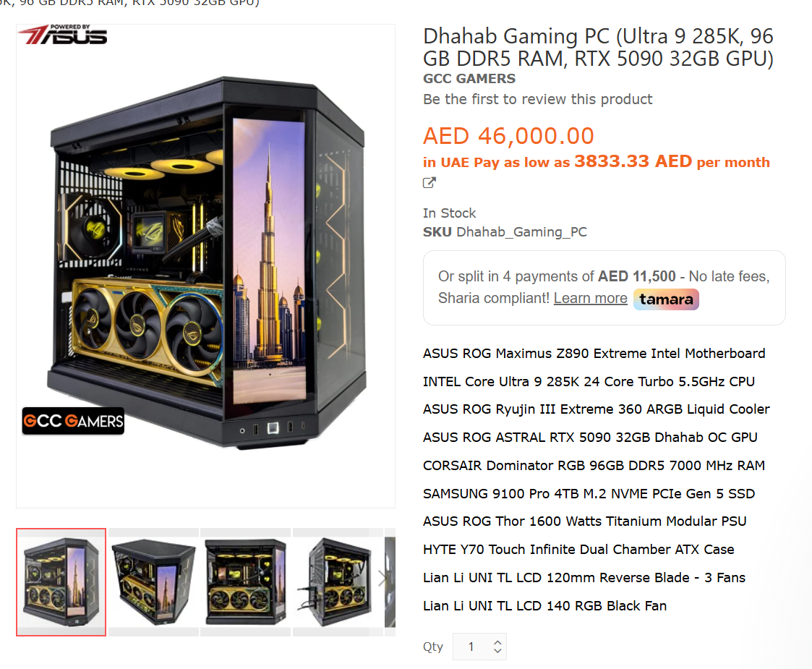Select the third front-view product thumbnail
Viewport: 812px width, 669px height.
(x=245, y=582)
